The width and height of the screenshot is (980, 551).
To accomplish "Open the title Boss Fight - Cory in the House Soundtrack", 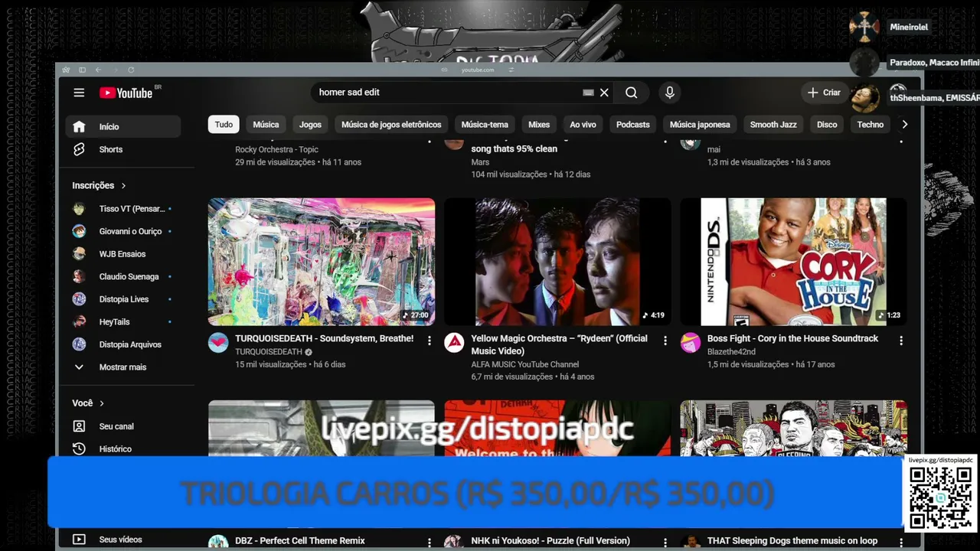I will point(792,338).
